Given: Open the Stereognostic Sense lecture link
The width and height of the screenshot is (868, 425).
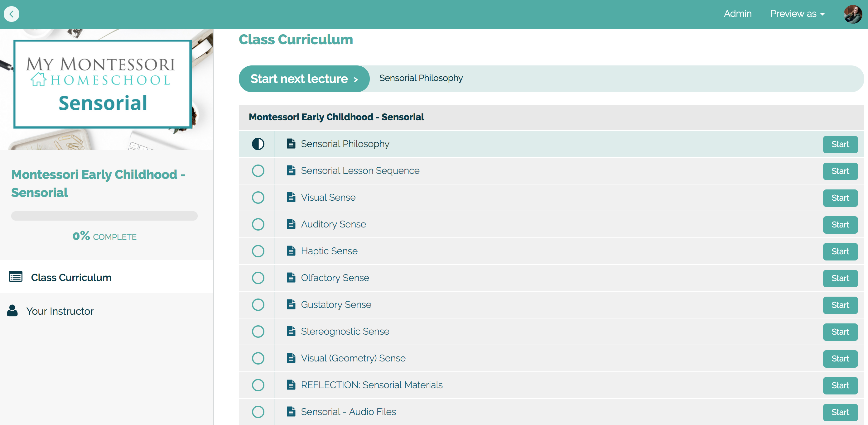Looking at the screenshot, I should (x=345, y=332).
